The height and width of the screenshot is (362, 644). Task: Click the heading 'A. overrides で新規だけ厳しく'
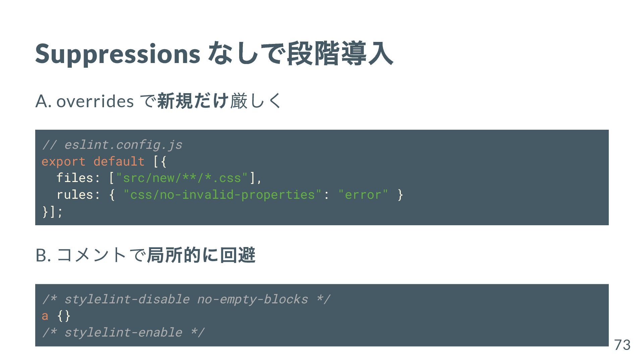click(x=158, y=101)
